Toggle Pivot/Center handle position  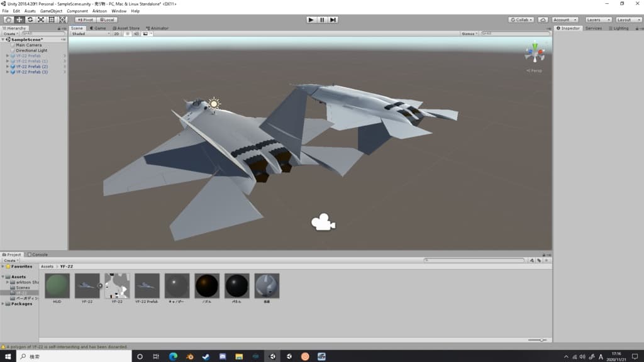click(x=85, y=19)
